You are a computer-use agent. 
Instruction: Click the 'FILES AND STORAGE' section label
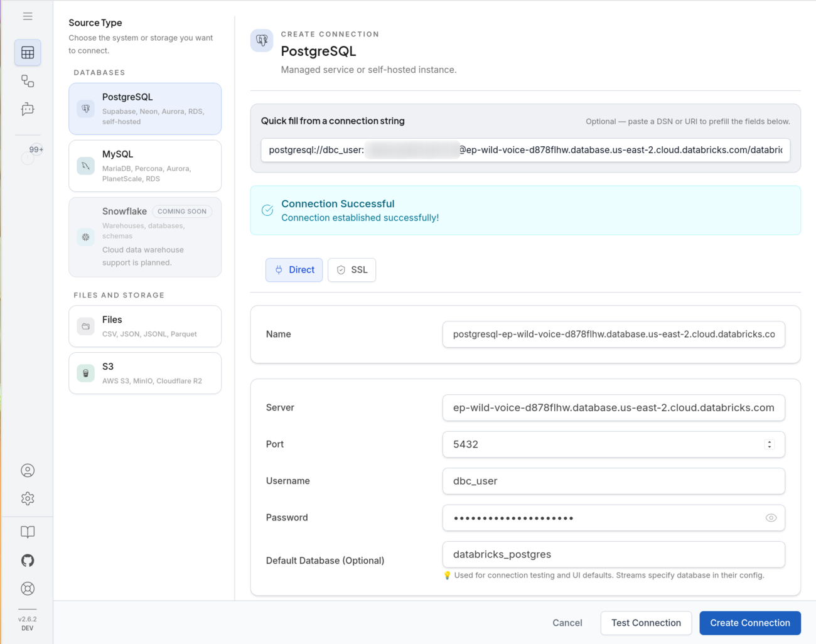pos(119,295)
